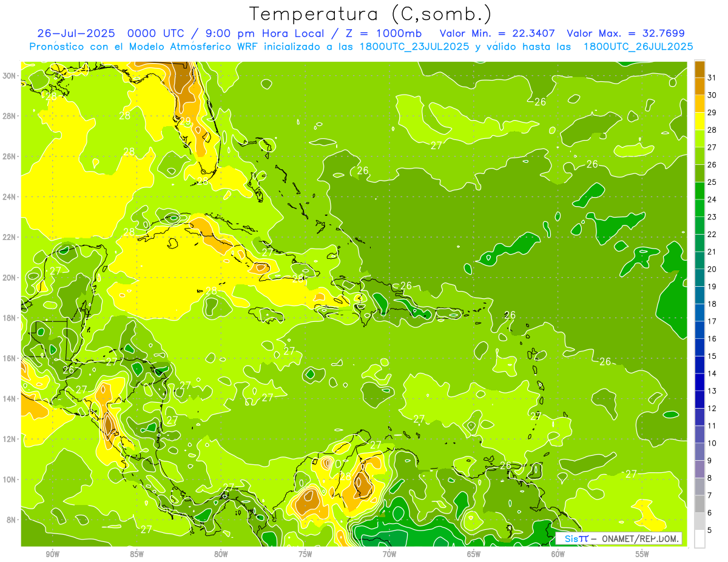Click legend value 20 on the color scale

712,269
